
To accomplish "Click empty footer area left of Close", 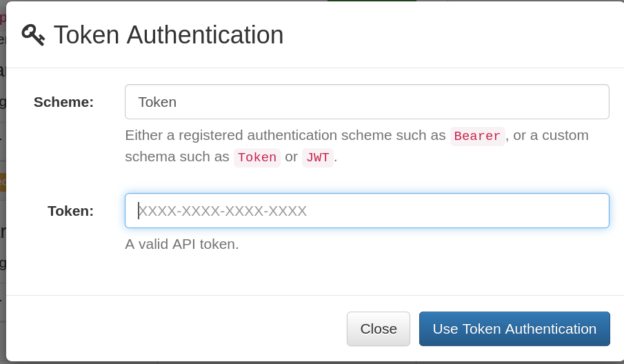I will pyautogui.click(x=175, y=329).
